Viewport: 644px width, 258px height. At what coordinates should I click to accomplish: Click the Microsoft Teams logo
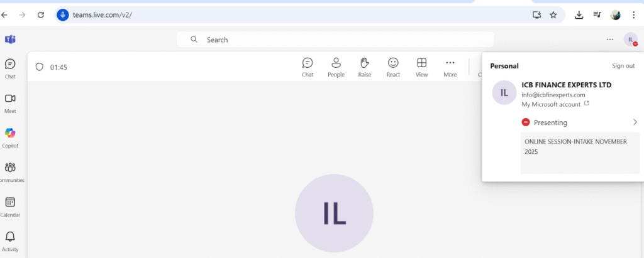click(x=10, y=40)
